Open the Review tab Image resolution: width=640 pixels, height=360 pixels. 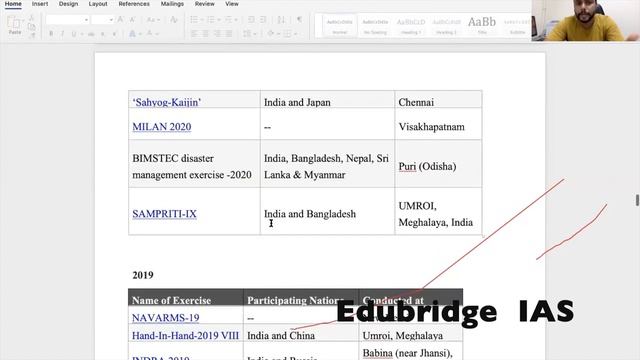pyautogui.click(x=204, y=4)
